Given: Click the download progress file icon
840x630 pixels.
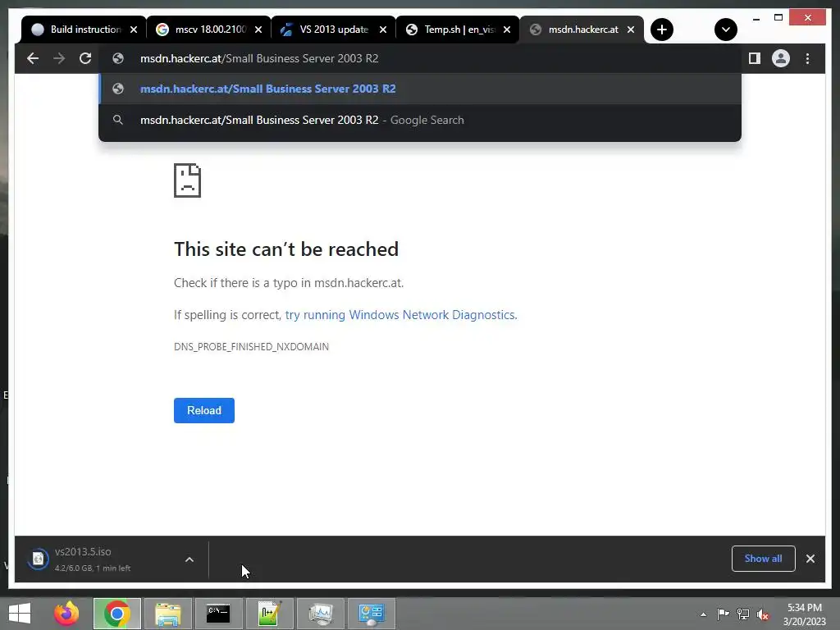Looking at the screenshot, I should pos(38,559).
